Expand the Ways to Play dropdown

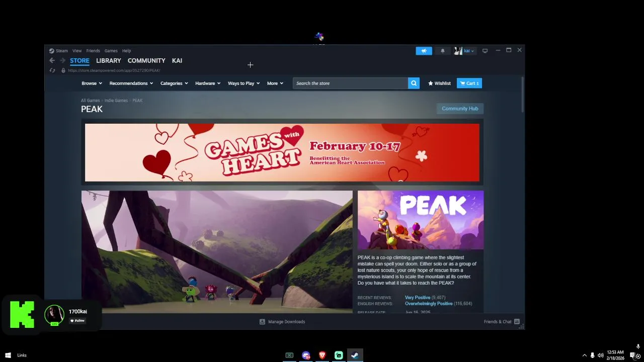tap(244, 83)
